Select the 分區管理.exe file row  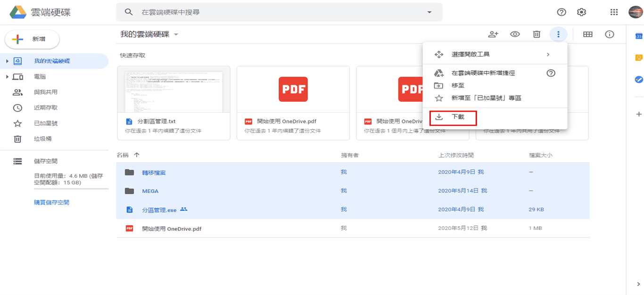click(353, 210)
